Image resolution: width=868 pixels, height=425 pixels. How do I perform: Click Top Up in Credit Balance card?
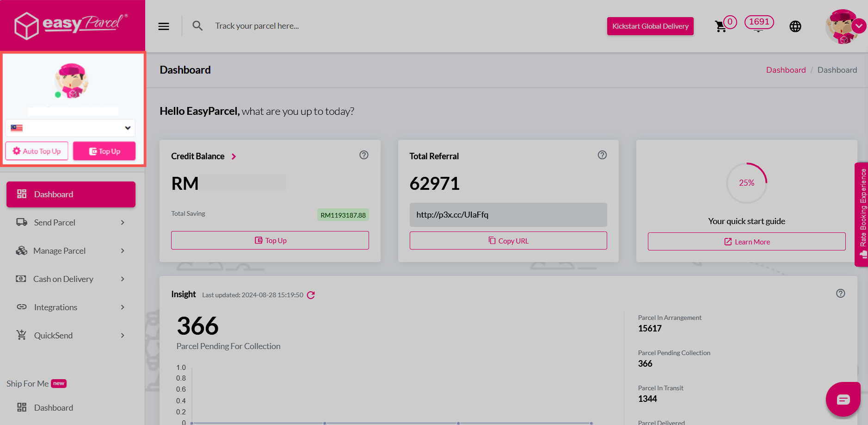point(270,240)
